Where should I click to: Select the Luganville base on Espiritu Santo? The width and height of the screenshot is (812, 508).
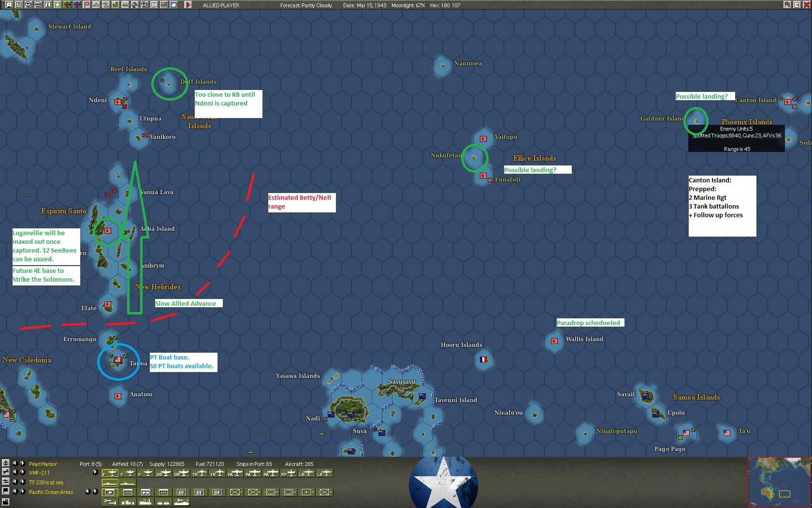pos(108,231)
